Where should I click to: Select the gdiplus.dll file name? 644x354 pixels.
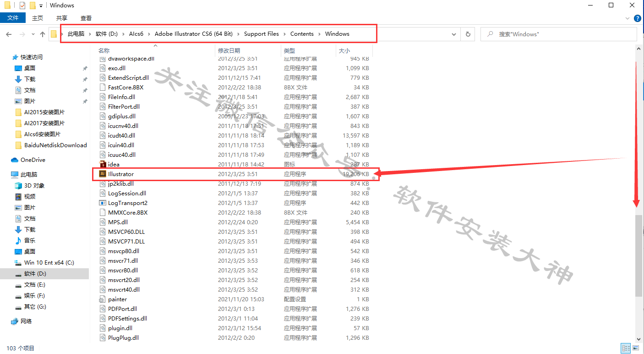point(122,116)
